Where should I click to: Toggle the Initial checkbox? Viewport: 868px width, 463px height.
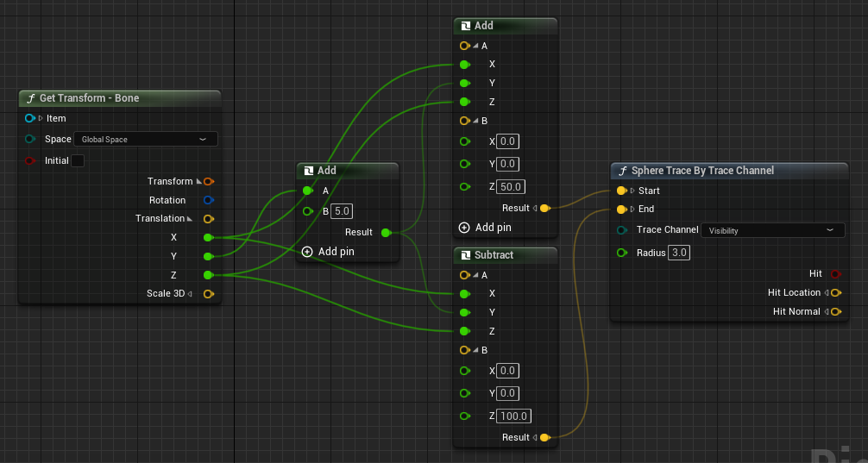coord(78,161)
